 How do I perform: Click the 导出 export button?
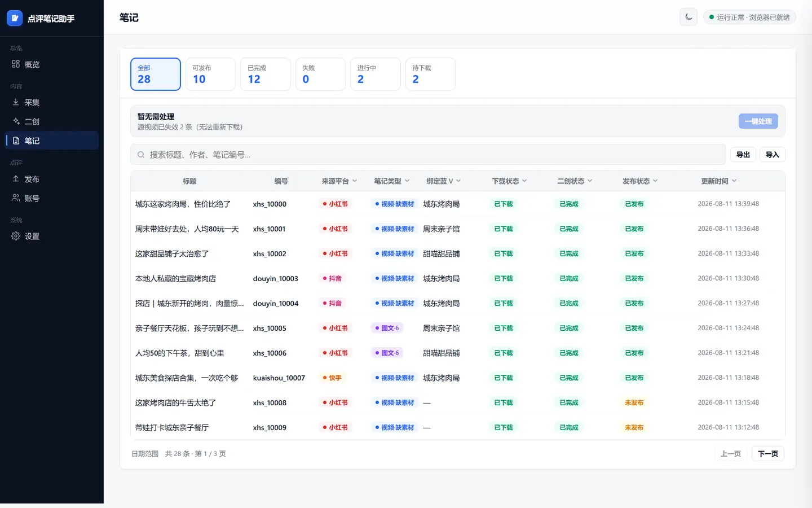point(743,155)
